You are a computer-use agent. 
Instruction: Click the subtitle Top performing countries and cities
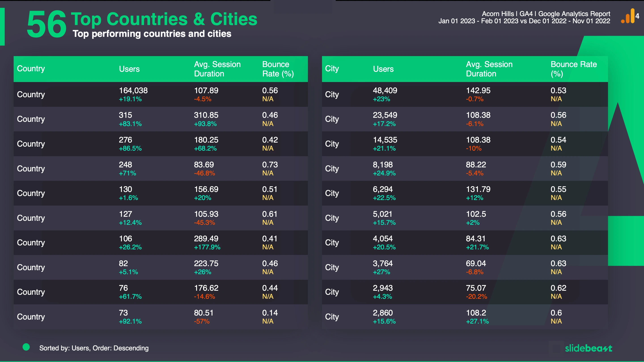[x=152, y=34]
